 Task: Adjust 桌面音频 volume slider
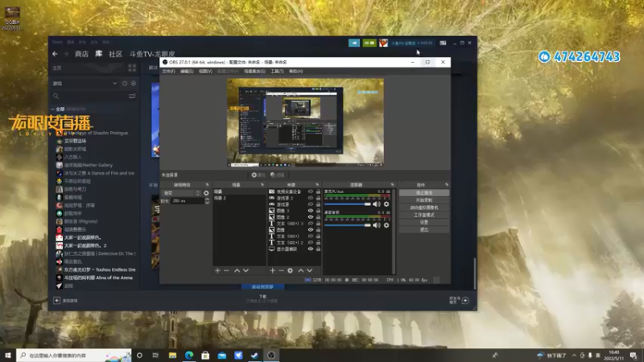(348, 225)
